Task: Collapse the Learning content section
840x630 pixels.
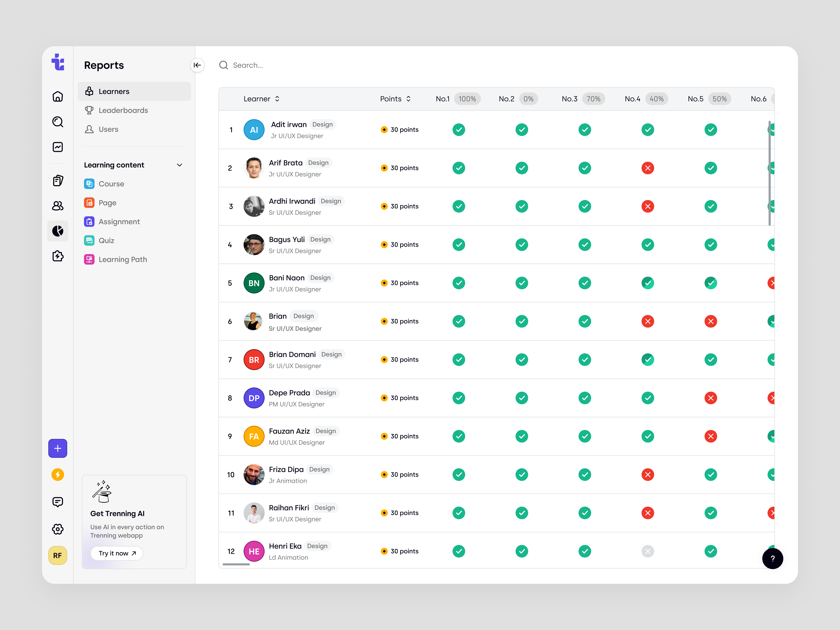Action: tap(180, 165)
